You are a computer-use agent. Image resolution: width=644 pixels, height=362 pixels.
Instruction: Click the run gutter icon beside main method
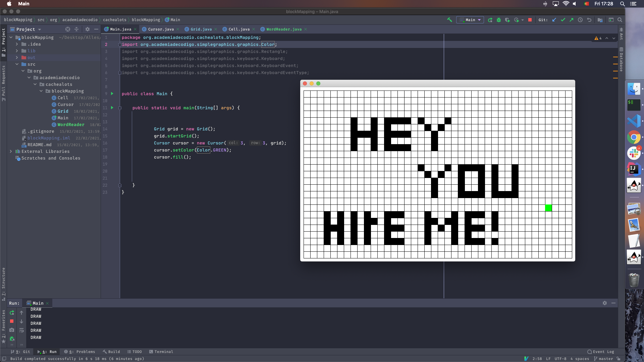(112, 108)
